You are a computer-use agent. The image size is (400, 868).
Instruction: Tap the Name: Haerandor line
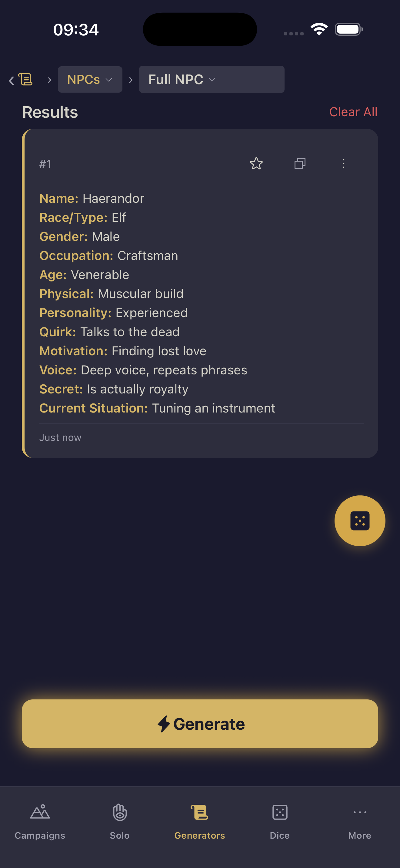pyautogui.click(x=92, y=199)
